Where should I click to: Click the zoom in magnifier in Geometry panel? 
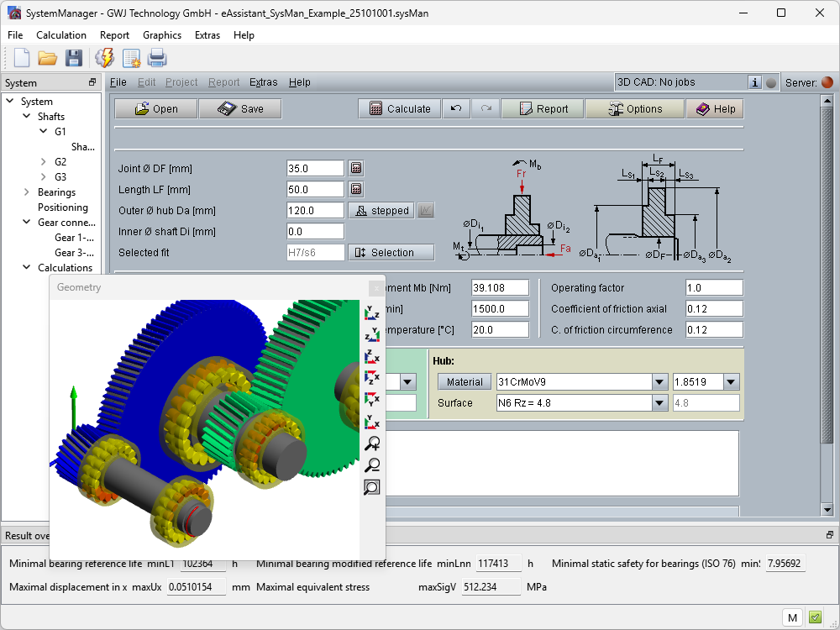pyautogui.click(x=372, y=444)
